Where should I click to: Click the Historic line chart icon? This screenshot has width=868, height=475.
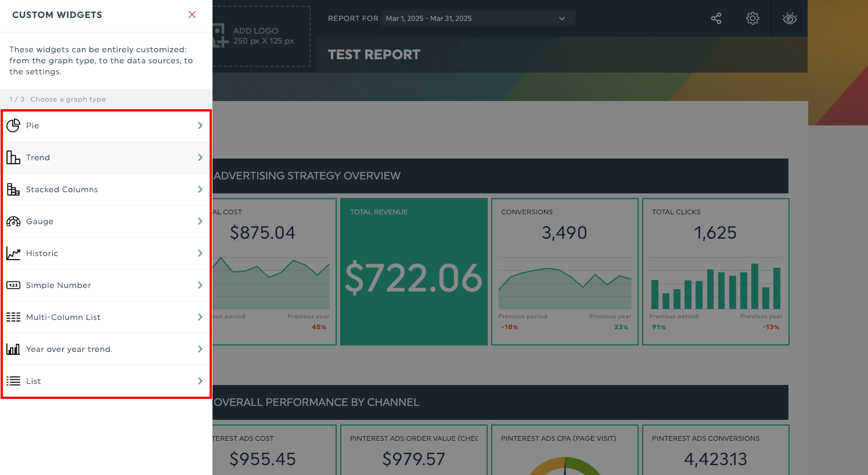tap(13, 253)
